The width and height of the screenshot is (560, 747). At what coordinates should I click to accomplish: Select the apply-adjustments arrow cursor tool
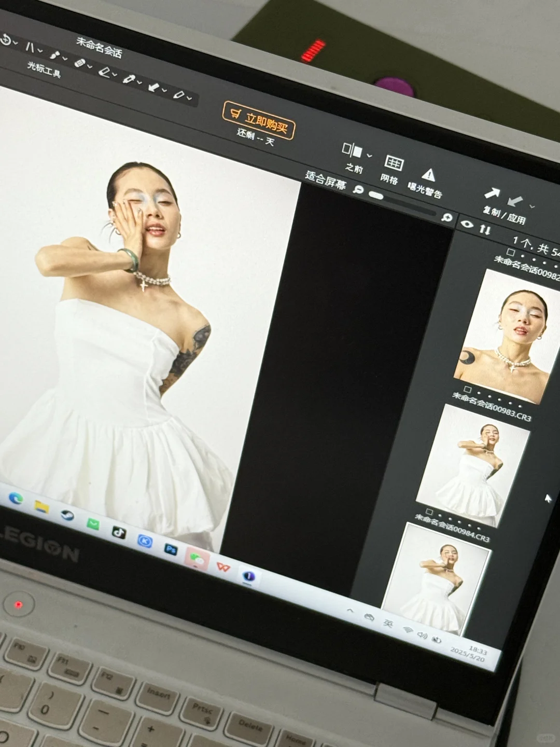(x=153, y=87)
